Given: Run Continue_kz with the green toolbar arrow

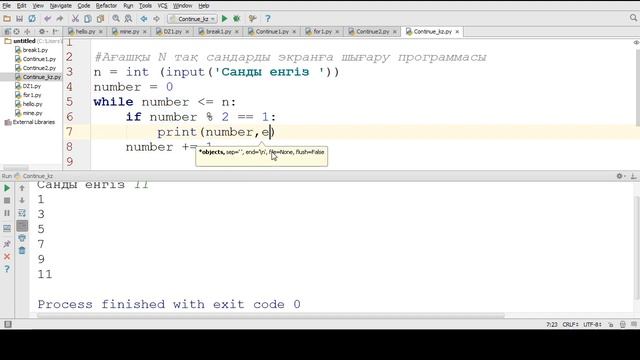Looking at the screenshot, I should [224, 19].
